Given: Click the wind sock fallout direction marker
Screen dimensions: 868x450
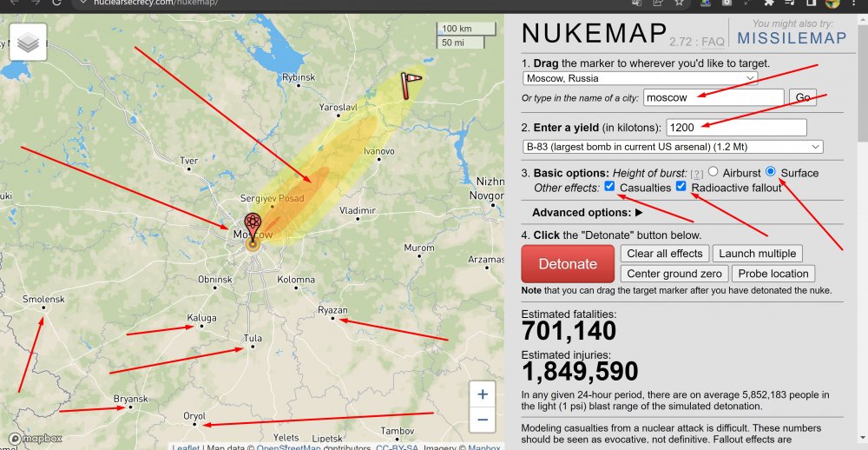Looking at the screenshot, I should point(410,85).
